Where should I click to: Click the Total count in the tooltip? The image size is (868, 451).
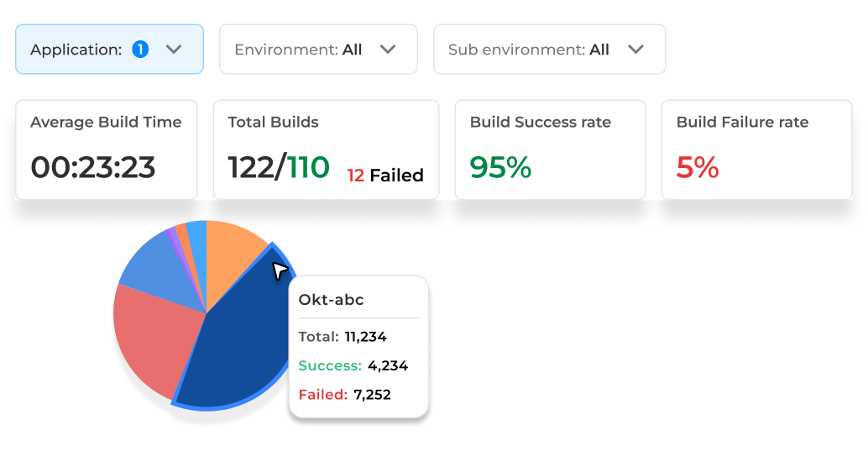click(365, 337)
